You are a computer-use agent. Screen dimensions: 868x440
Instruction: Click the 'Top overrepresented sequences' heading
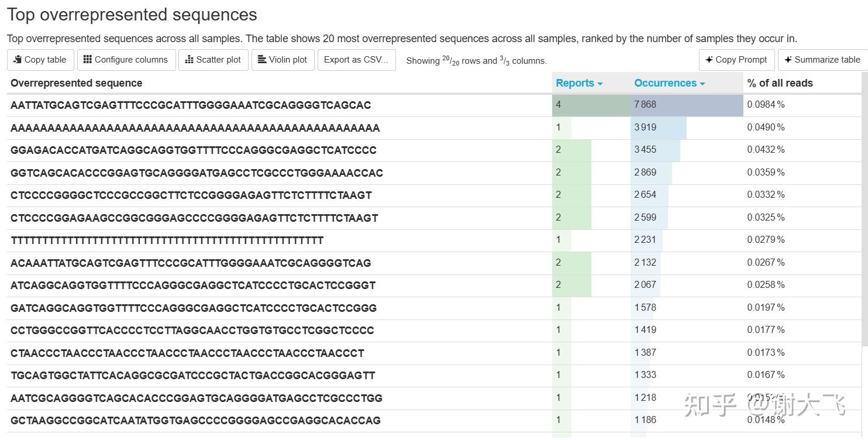click(x=132, y=15)
